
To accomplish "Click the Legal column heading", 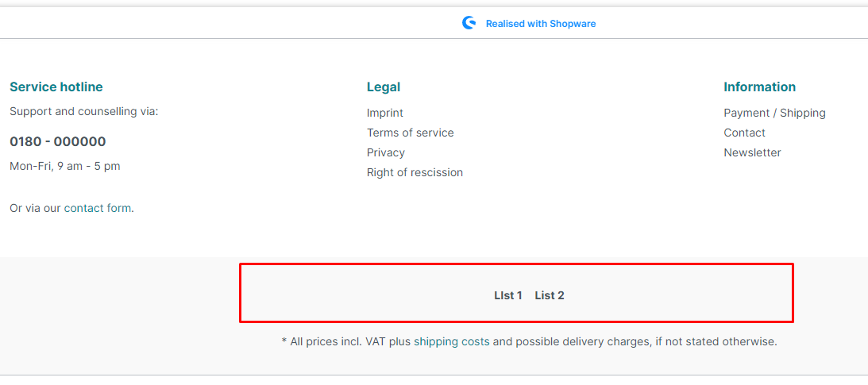I will point(384,87).
